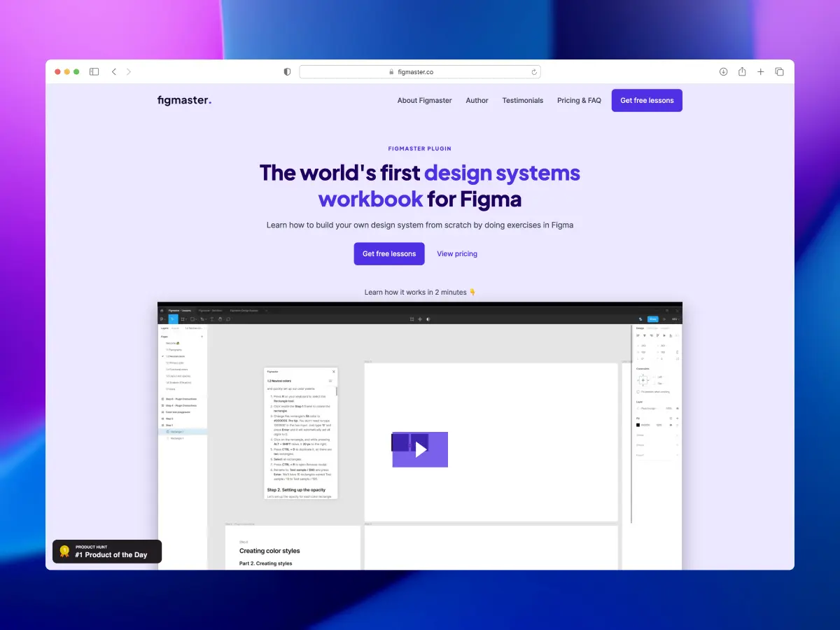Select the Hand tool
This screenshot has width=840, height=630.
pos(220,318)
